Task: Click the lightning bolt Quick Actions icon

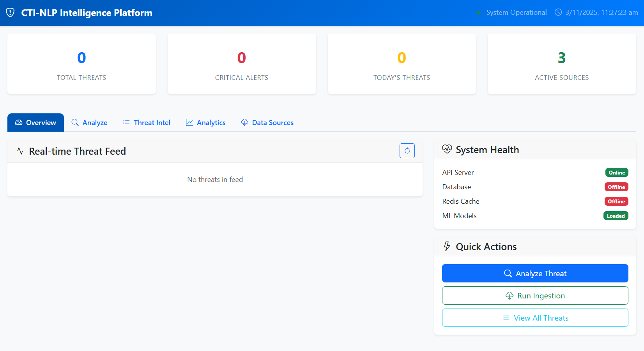Action: click(x=447, y=247)
